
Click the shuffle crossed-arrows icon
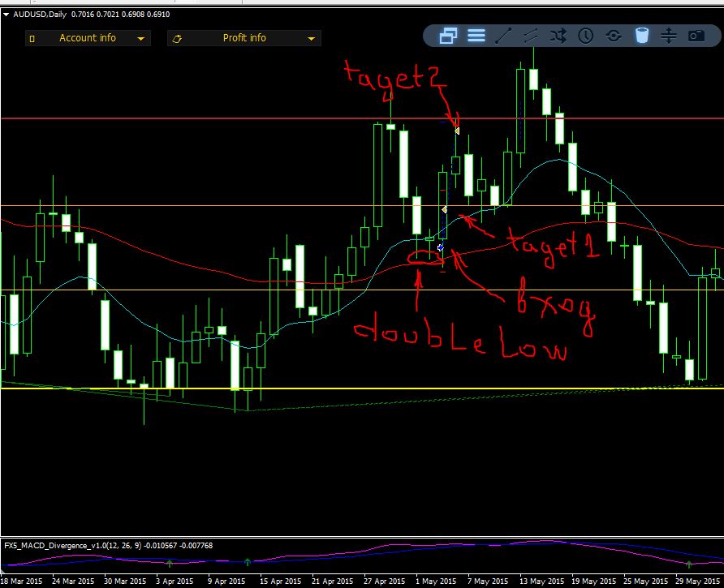(x=558, y=36)
